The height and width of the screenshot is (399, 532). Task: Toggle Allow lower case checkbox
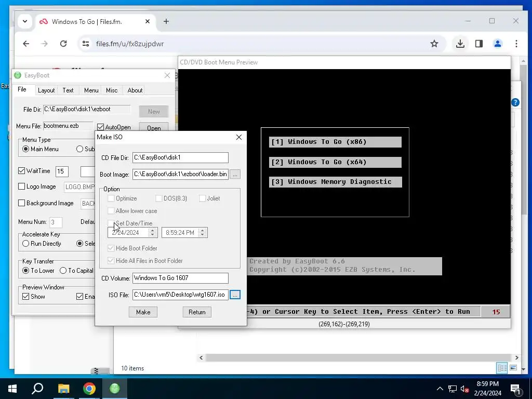[111, 211]
